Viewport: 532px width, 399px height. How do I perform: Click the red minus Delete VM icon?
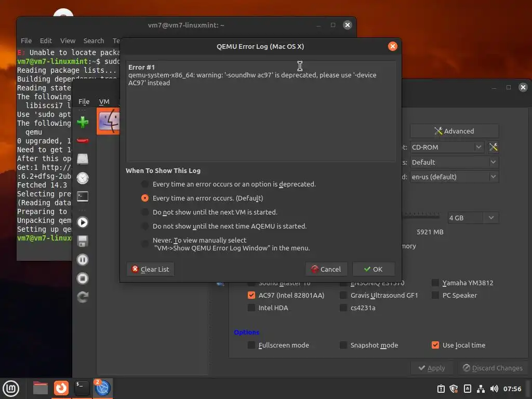83,140
